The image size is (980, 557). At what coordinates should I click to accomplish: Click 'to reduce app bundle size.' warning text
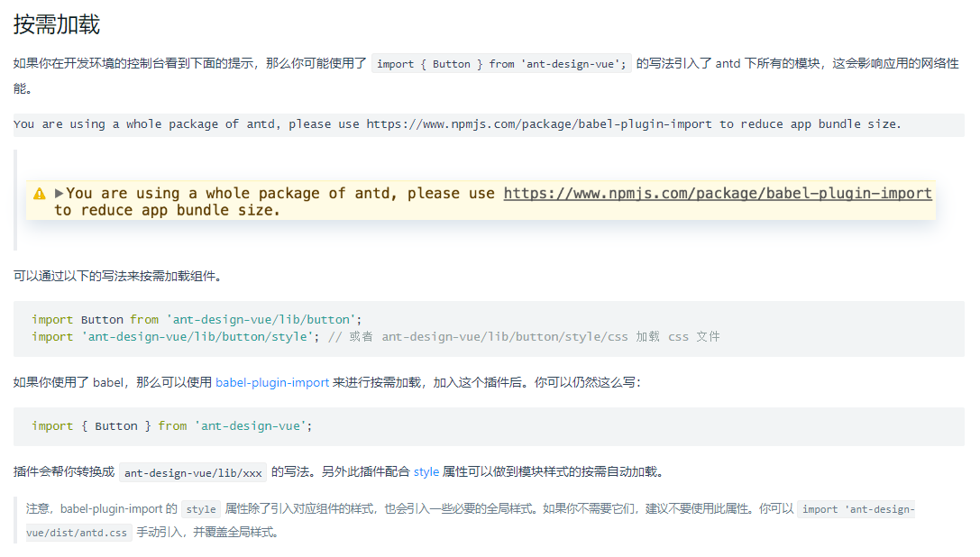coord(167,210)
